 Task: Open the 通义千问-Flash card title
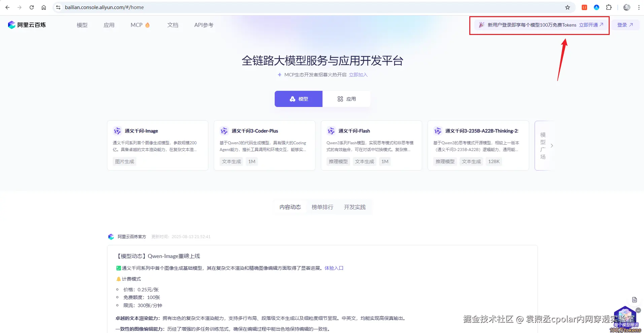[354, 131]
